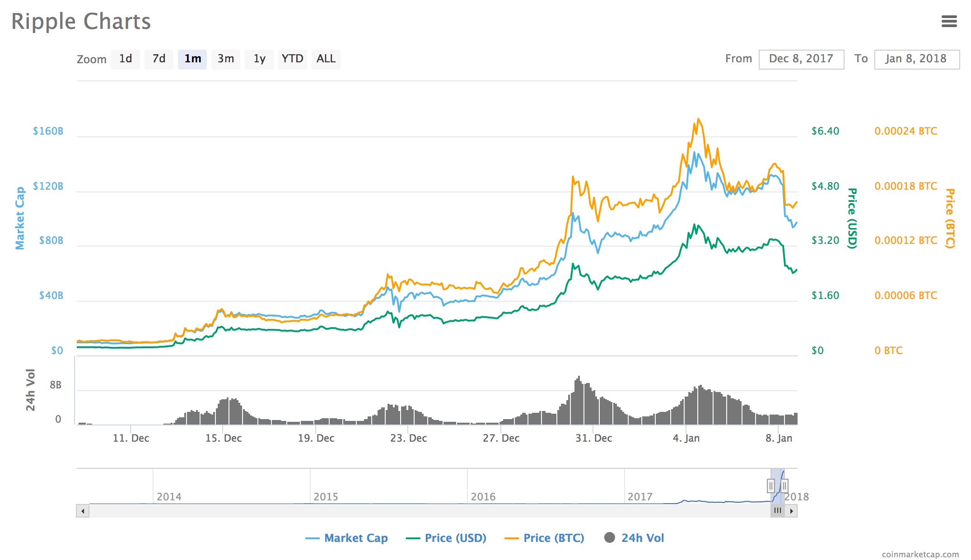The width and height of the screenshot is (971, 560).
Task: Click the 19. Dec x-axis label
Action: [x=316, y=438]
